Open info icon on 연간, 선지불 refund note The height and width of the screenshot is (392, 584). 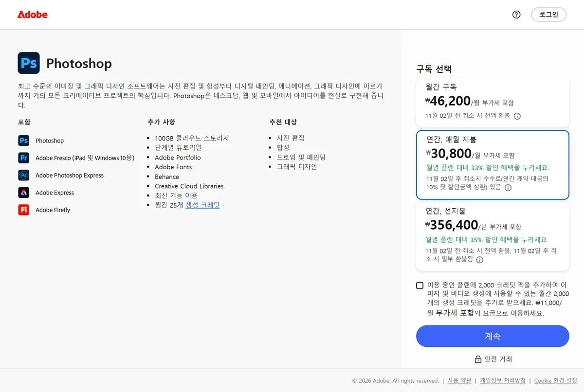[480, 260]
